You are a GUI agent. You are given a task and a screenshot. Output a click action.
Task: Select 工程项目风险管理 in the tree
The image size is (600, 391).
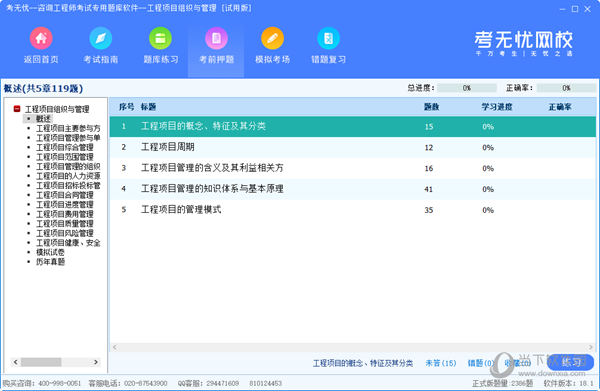click(65, 233)
